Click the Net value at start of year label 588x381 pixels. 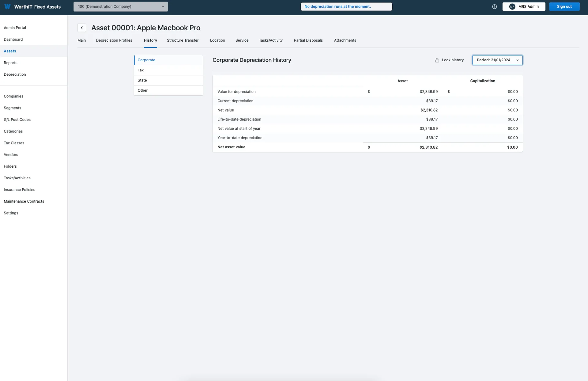(x=239, y=128)
